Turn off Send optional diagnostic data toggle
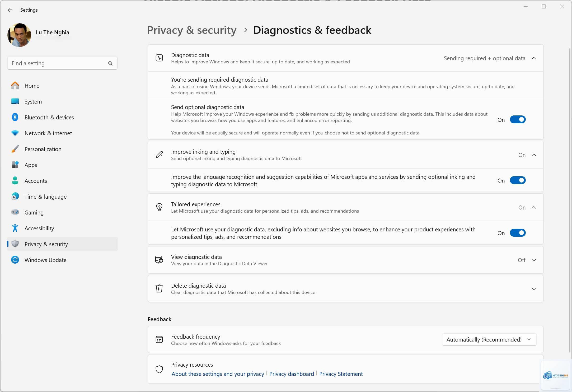This screenshot has width=572, height=392. (518, 120)
